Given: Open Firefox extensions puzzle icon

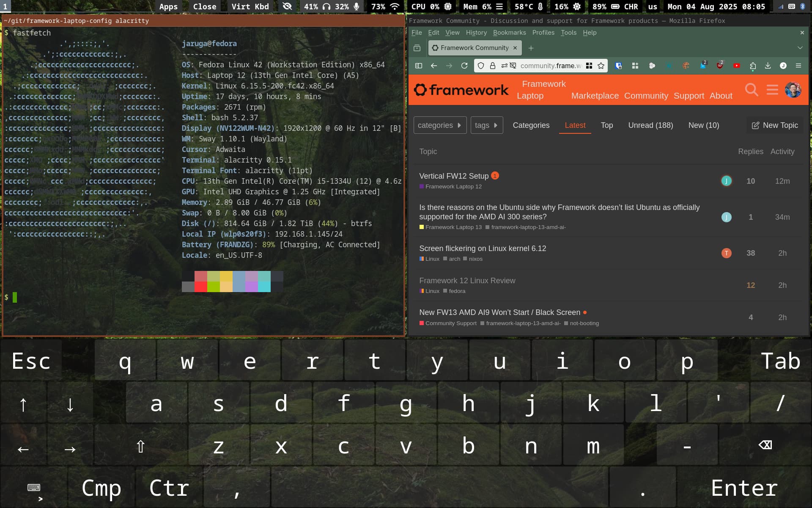Looking at the screenshot, I should tap(753, 66).
